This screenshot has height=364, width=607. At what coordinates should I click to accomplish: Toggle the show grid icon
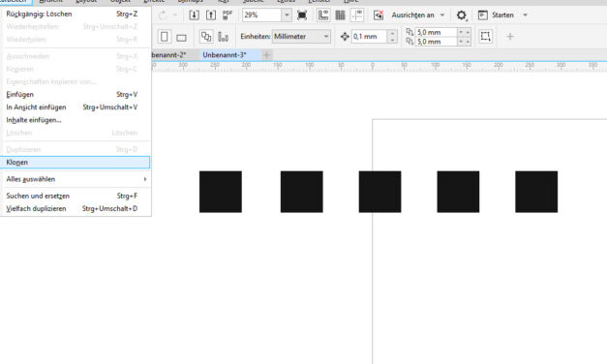[340, 15]
